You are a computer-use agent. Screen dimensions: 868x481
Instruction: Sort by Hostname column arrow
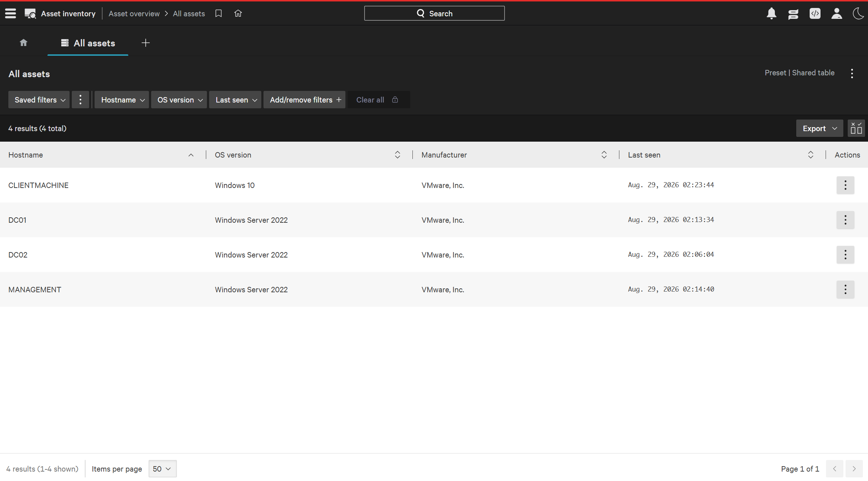[191, 155]
